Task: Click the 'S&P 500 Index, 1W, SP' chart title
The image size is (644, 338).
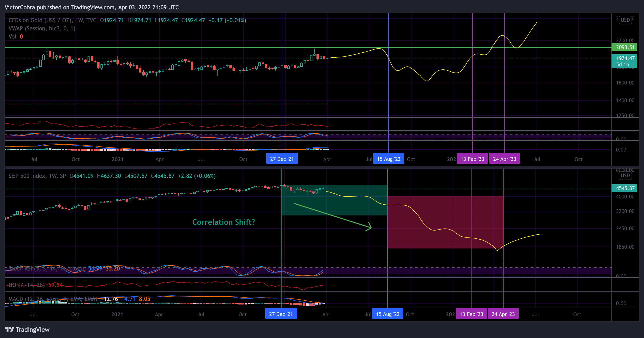Action: (x=37, y=176)
